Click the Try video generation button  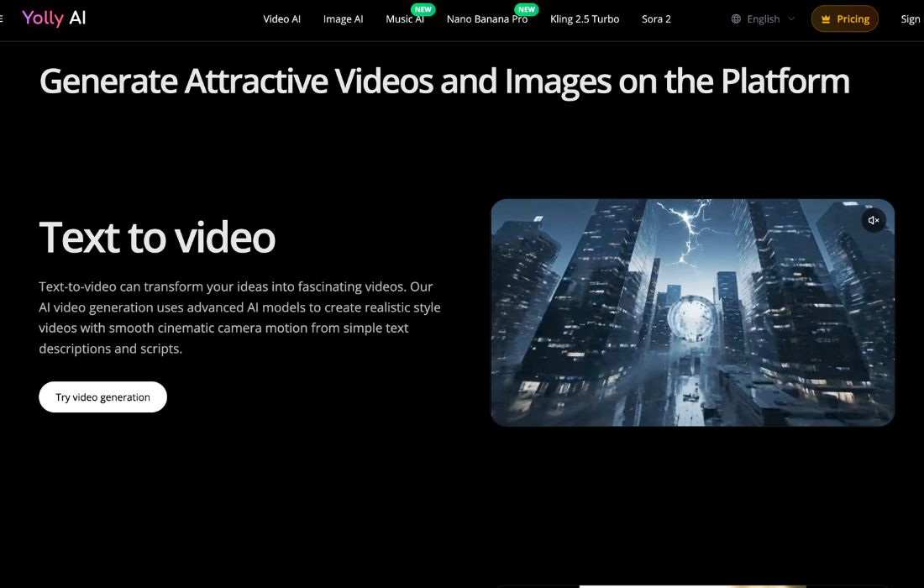click(102, 397)
